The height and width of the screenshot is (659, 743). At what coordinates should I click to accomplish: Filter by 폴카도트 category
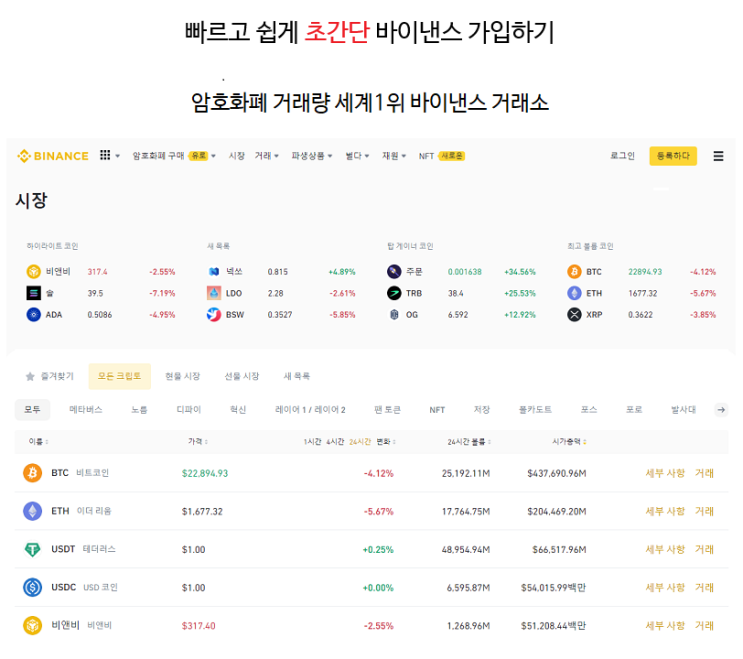coord(535,410)
